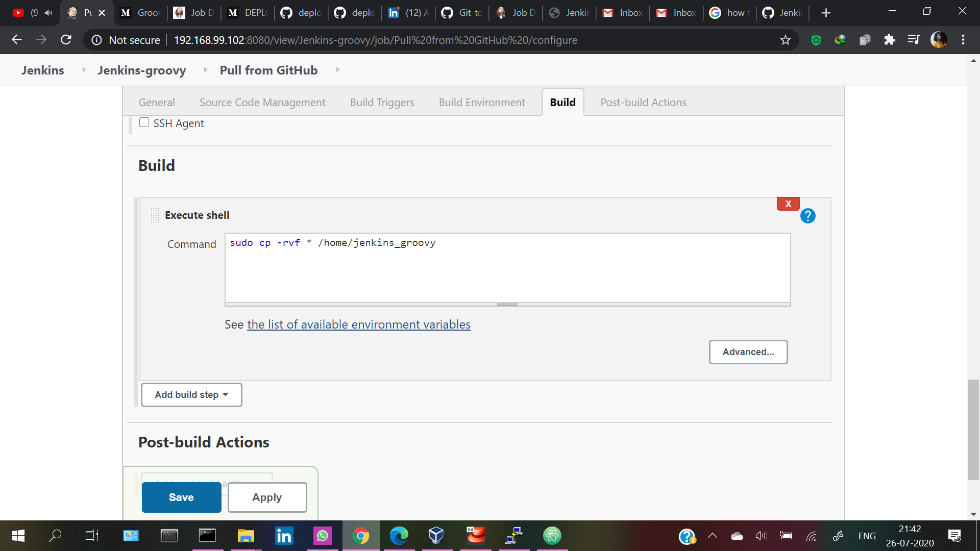Open LinkedIn from the Windows taskbar

[x=284, y=536]
